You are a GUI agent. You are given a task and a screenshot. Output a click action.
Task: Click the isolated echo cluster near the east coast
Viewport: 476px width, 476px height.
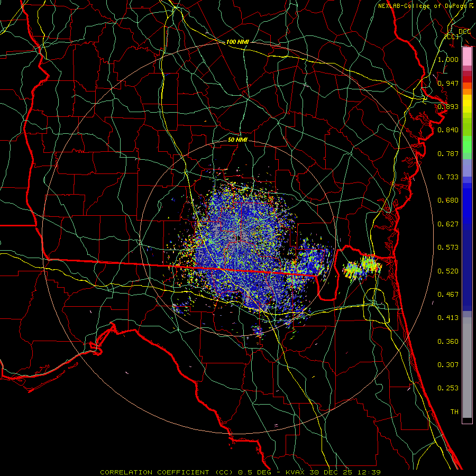tap(363, 268)
